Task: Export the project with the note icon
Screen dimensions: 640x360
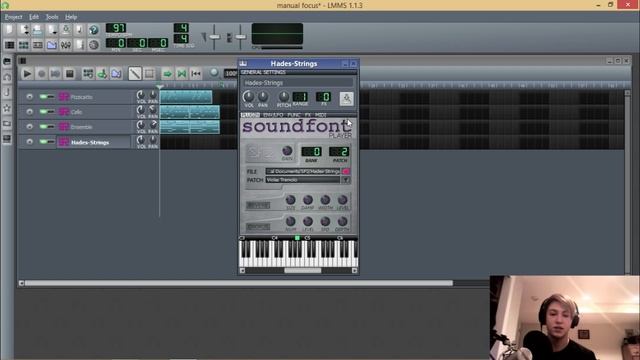Action: (79, 29)
